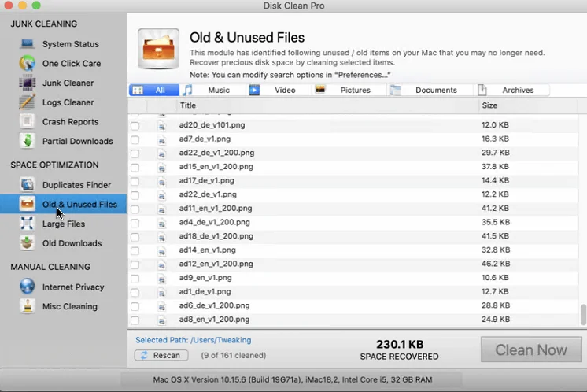
Task: Switch to the Music tab
Action: [212, 90]
